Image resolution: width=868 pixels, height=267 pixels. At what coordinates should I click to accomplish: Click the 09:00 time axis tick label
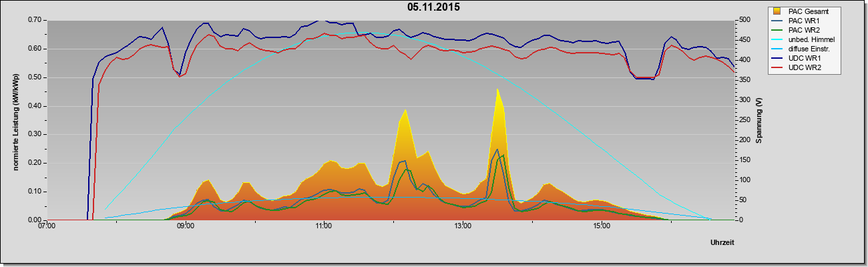point(186,226)
